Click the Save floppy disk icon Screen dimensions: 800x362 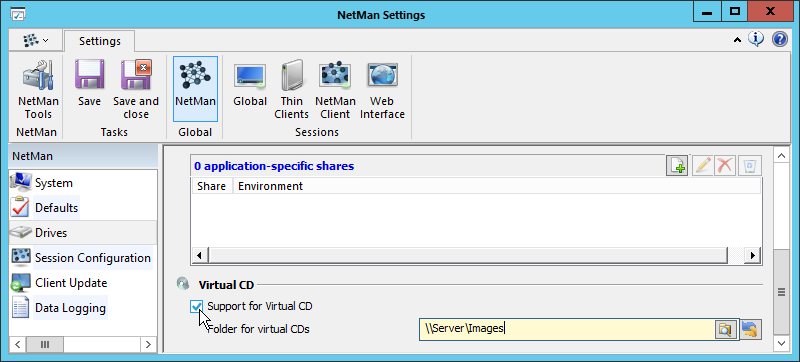tap(90, 74)
